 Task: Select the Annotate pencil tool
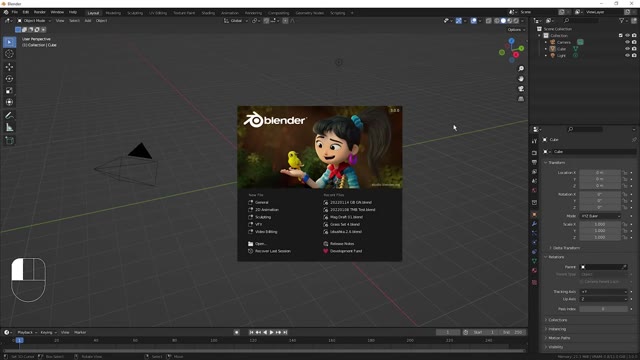[9, 116]
